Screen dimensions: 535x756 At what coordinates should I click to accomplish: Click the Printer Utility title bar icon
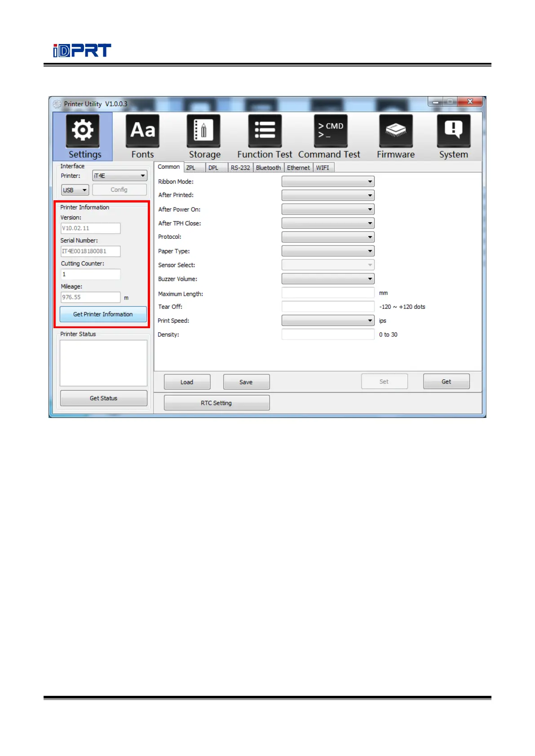click(57, 104)
